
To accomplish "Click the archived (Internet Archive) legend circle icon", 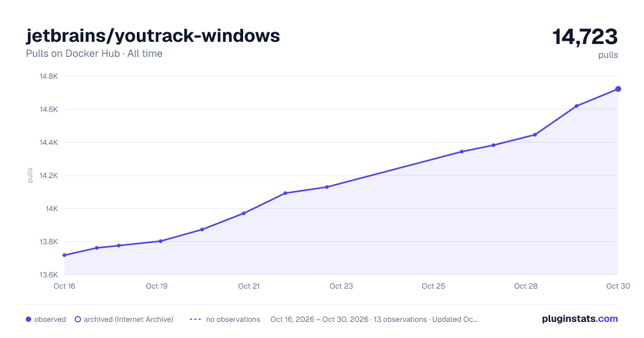I will pyautogui.click(x=77, y=319).
